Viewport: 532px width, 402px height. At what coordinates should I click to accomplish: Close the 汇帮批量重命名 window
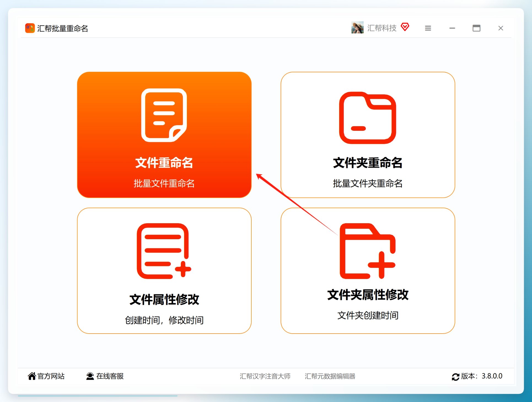[501, 28]
